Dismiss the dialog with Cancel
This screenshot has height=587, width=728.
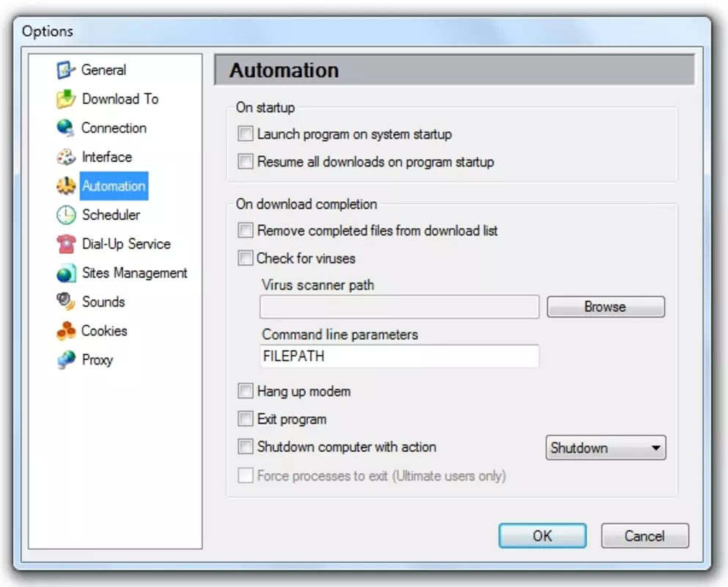click(x=645, y=536)
